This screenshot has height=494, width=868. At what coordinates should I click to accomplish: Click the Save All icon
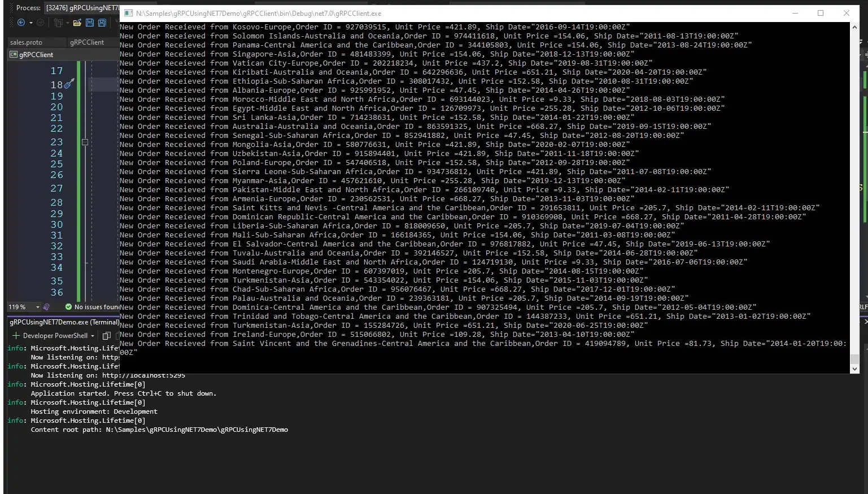point(102,23)
